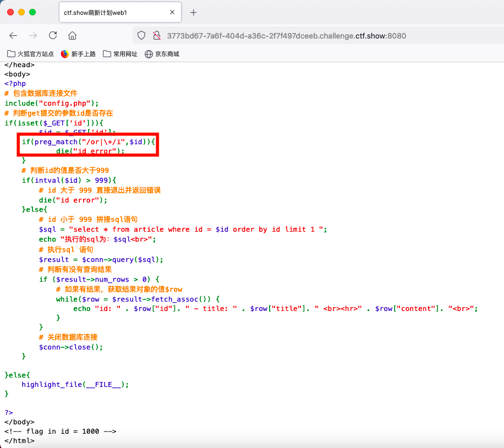Click the if(intval($id) > 999){ line
Screen dimensions: 504x448
coord(69,180)
